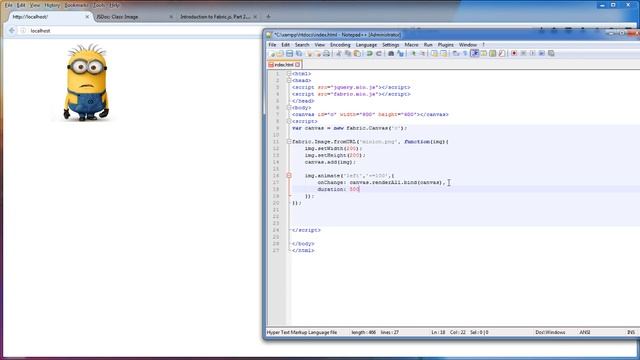This screenshot has width=640, height=360.
Task: Switch to Introduction to Fabric.js tab
Action: 216,17
